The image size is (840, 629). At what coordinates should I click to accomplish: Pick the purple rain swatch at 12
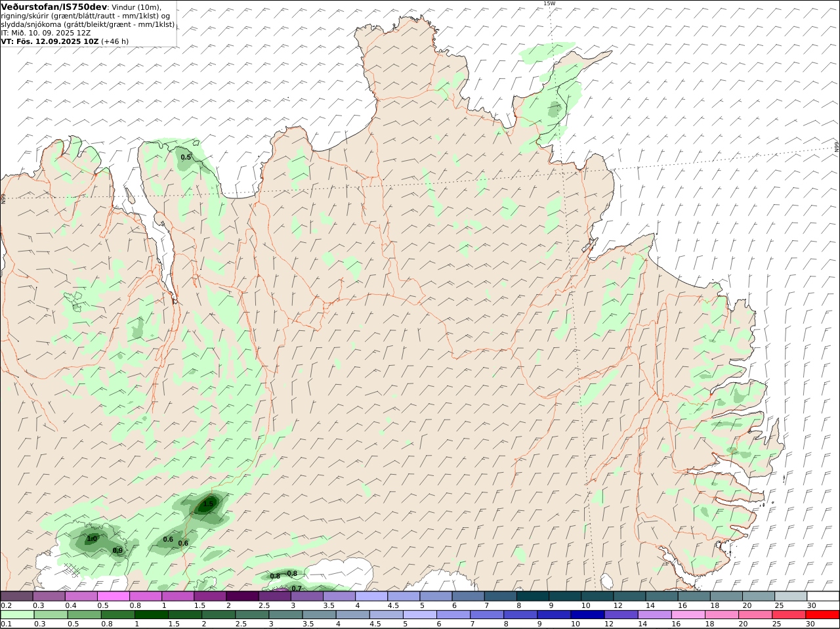click(x=621, y=615)
